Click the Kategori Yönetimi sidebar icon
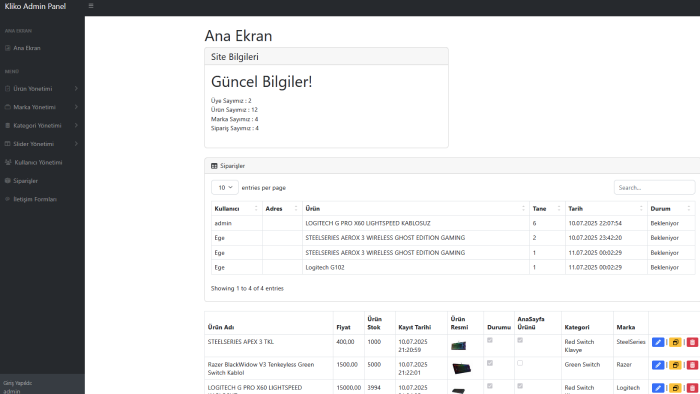700x394 pixels. click(8, 125)
